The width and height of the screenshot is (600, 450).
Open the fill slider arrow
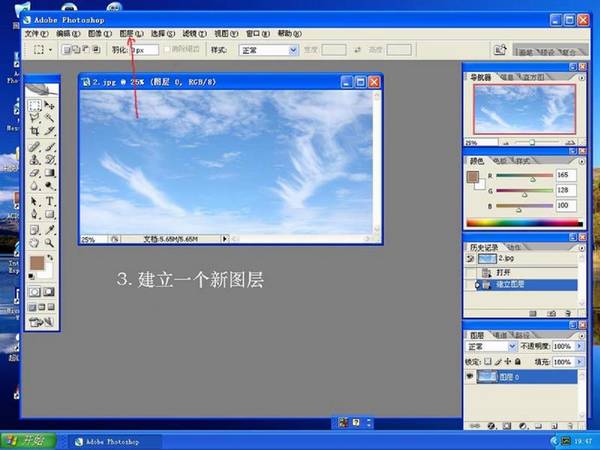[579, 362]
